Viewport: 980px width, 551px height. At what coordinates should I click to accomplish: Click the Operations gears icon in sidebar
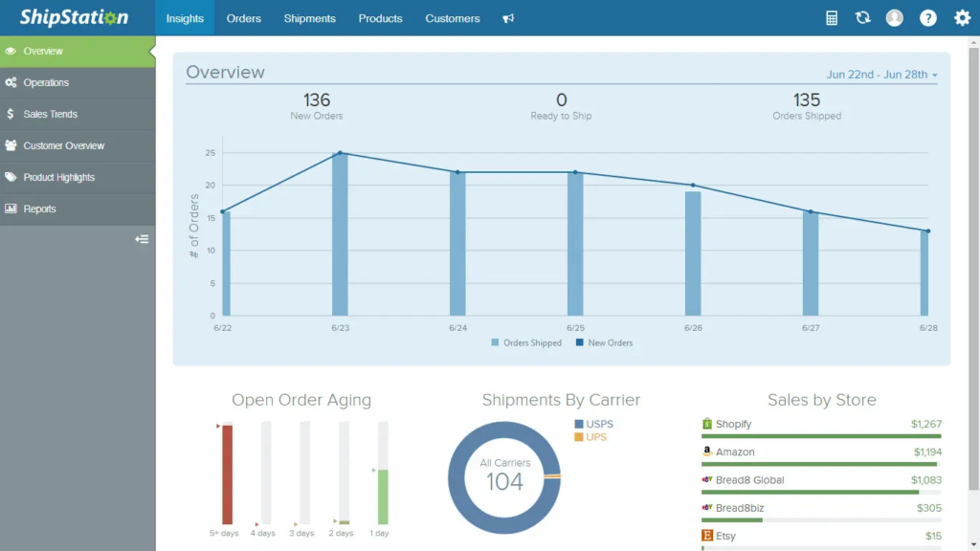[11, 82]
